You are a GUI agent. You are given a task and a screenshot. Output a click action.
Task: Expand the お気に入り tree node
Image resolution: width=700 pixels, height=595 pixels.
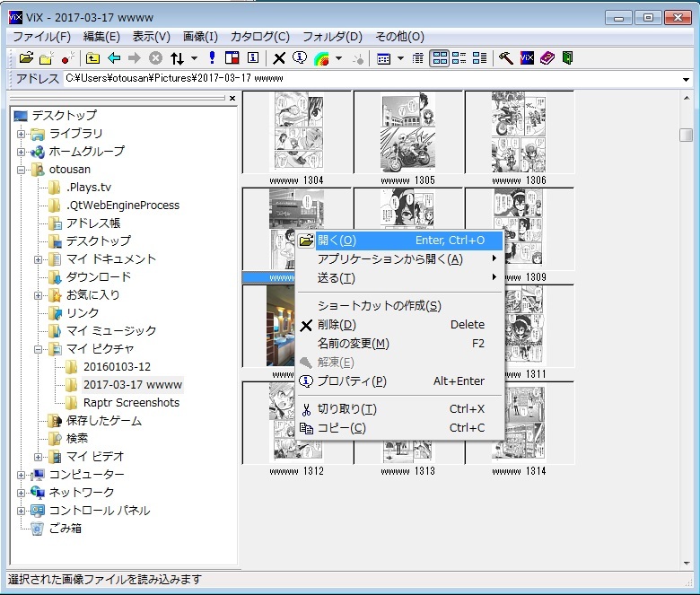pyautogui.click(x=39, y=295)
